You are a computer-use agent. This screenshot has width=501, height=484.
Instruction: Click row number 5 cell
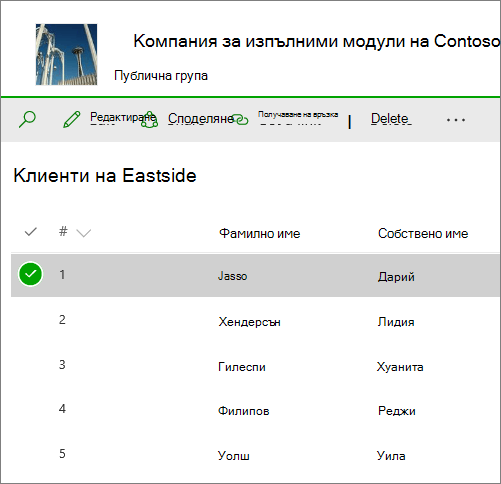[x=62, y=454]
